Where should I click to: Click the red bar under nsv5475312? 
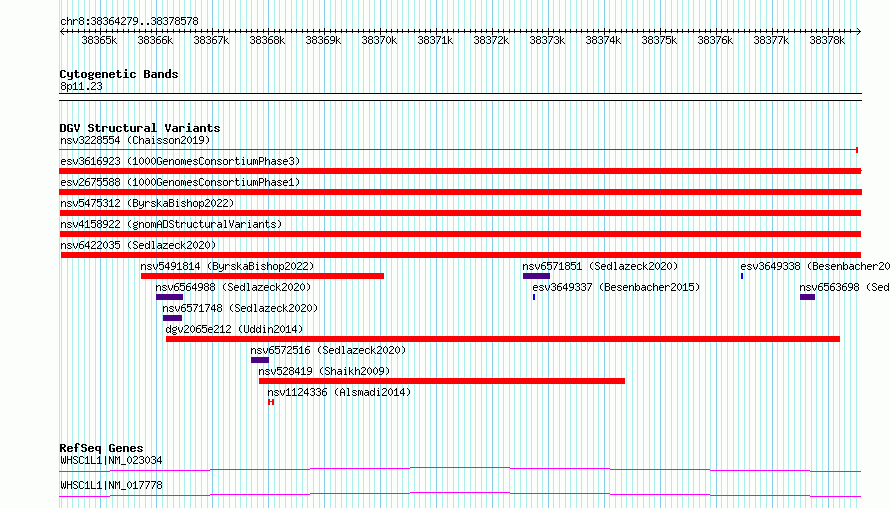460,213
